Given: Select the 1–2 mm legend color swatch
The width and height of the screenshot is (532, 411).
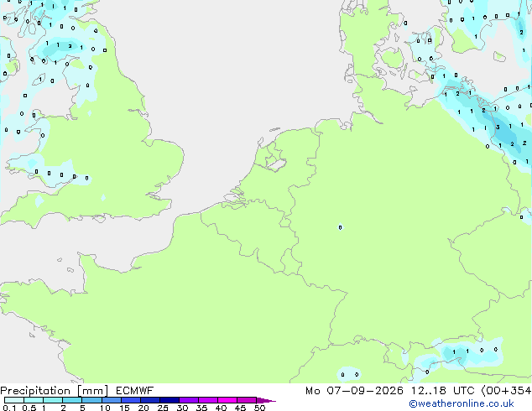Looking at the screenshot, I should [53, 400].
